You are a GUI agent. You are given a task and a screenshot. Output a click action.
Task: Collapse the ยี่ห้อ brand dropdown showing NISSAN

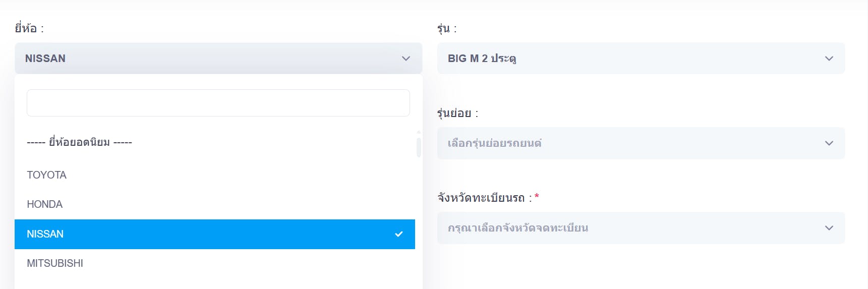pos(218,59)
